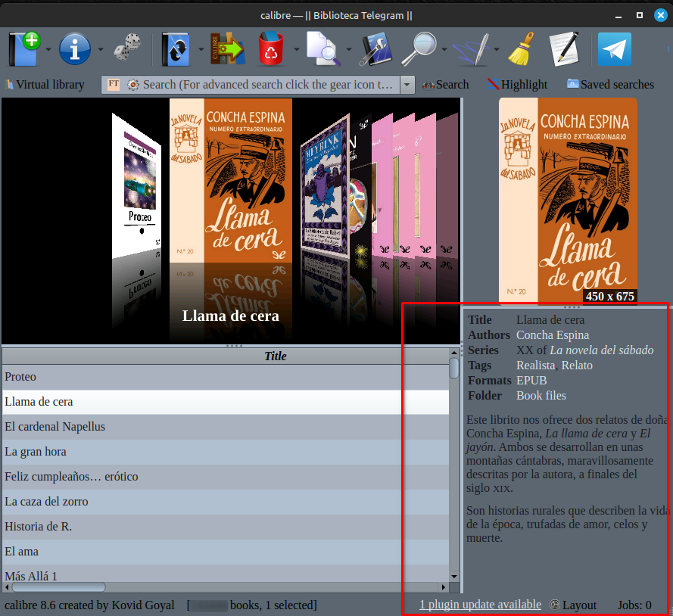Open Preferences wrench book icon
The image size is (673, 616).
point(375,49)
